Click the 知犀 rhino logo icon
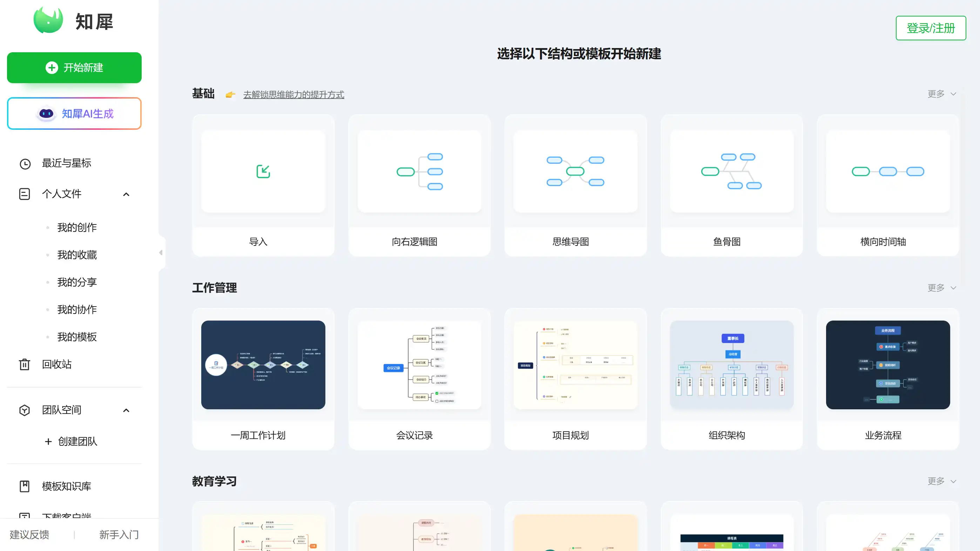Image resolution: width=980 pixels, height=551 pixels. click(48, 21)
